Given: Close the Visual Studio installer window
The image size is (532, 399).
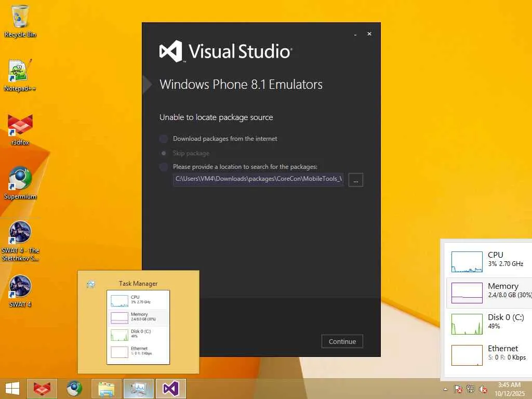Looking at the screenshot, I should click(369, 34).
